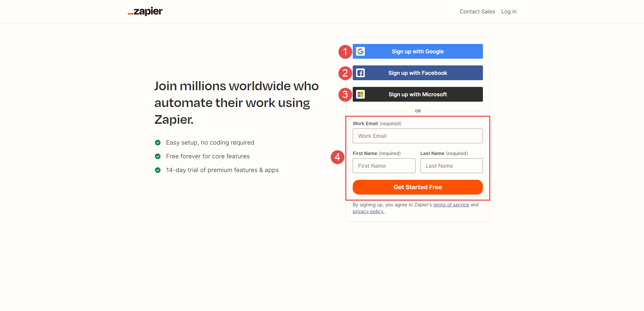Click the Facebook logo icon
The height and width of the screenshot is (311, 644).
pos(360,73)
